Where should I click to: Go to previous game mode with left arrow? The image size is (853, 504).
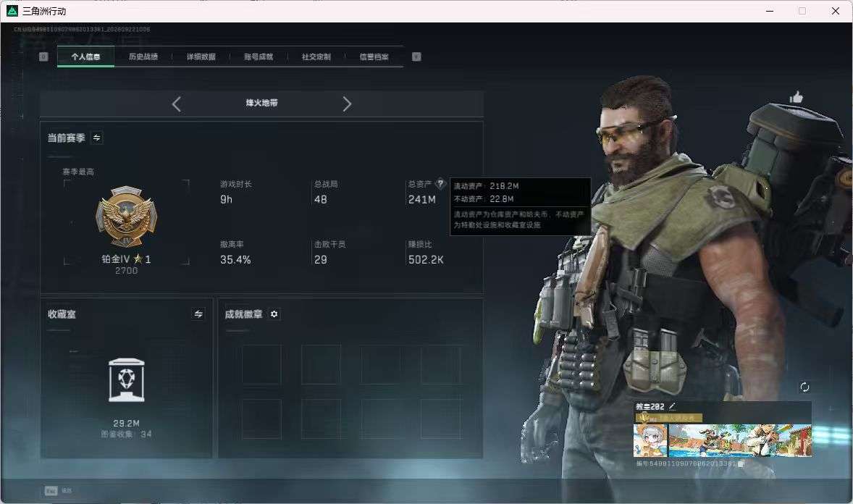click(x=176, y=104)
